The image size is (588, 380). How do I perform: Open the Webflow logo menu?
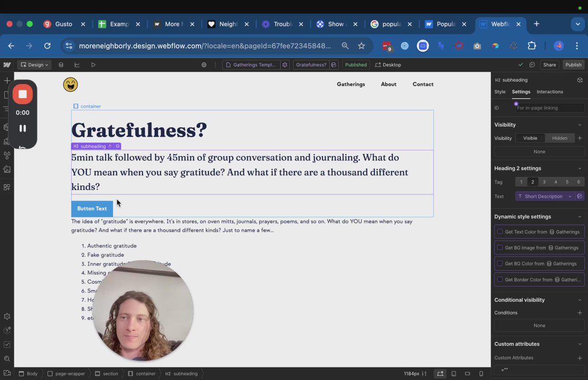[x=7, y=64]
